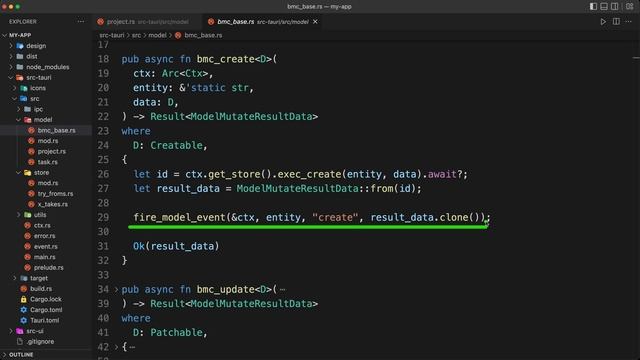This screenshot has width=640, height=360.
Task: Toggle primary sidebar layout icon
Action: pos(593,7)
